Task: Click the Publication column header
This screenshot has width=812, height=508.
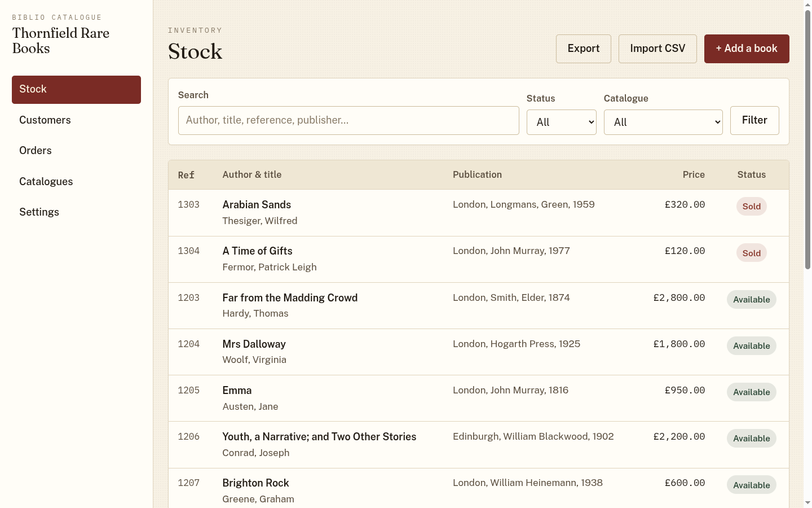Action: click(478, 175)
